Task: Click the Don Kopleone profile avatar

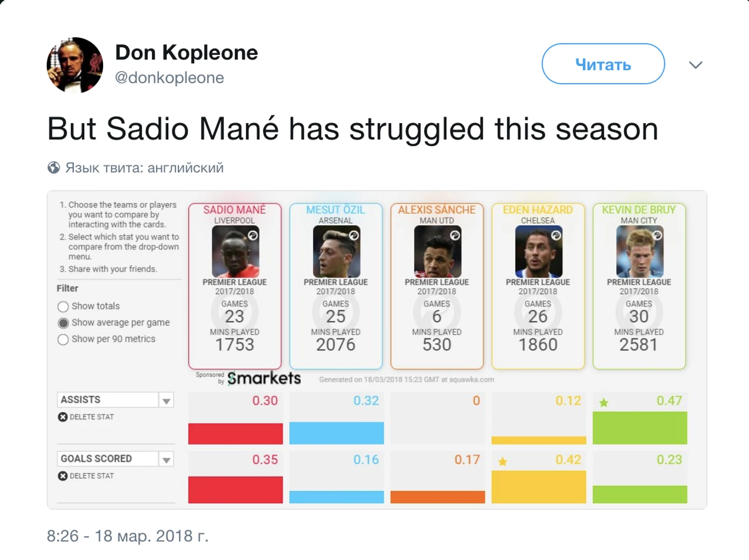Action: pos(75,65)
